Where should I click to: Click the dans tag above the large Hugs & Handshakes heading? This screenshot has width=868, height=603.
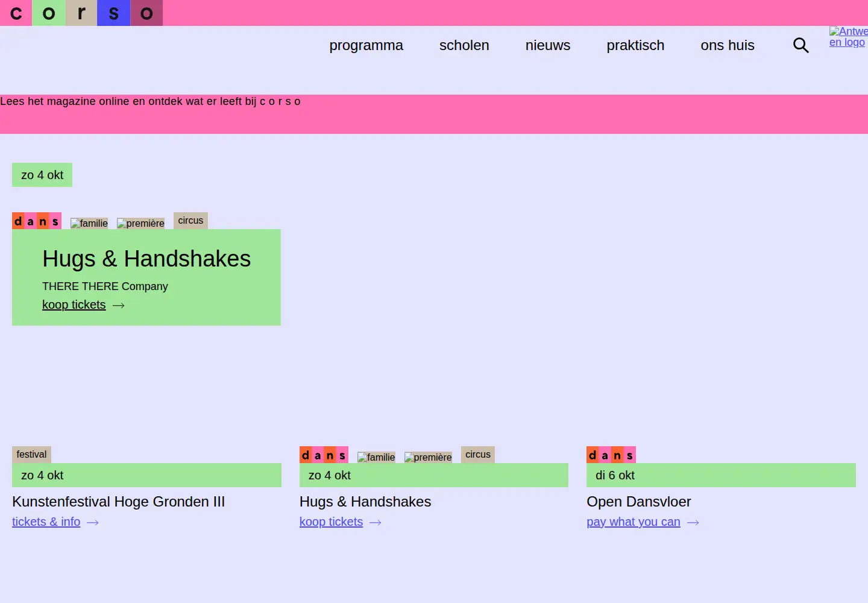(37, 221)
